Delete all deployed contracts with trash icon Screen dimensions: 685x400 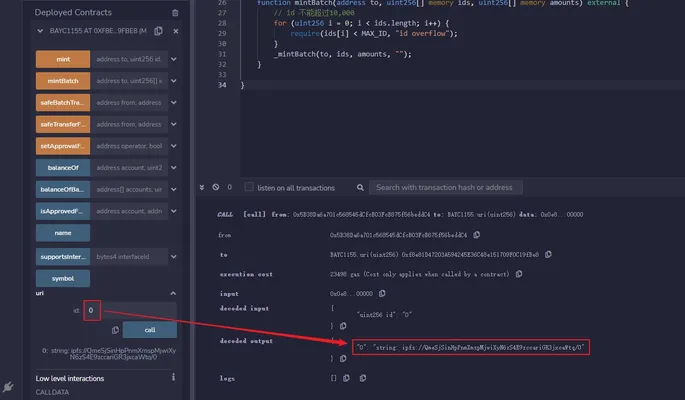click(175, 13)
